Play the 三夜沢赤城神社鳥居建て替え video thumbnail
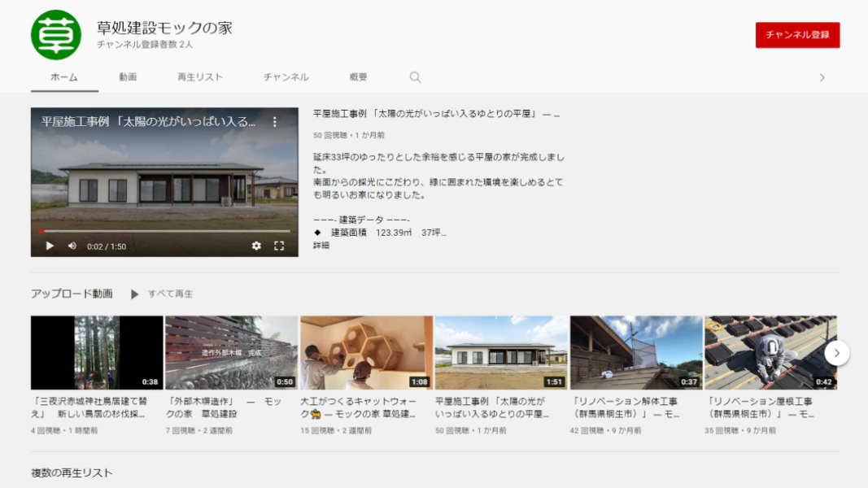 (96, 351)
